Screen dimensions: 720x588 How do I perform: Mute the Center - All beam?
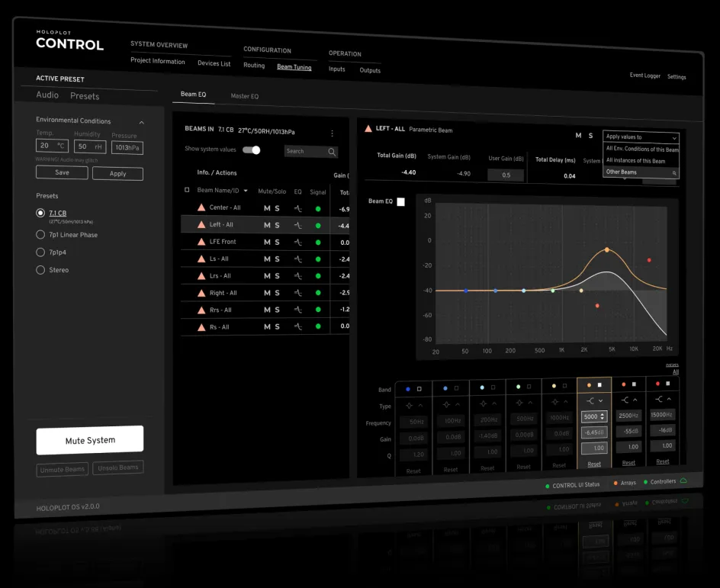pyautogui.click(x=267, y=208)
